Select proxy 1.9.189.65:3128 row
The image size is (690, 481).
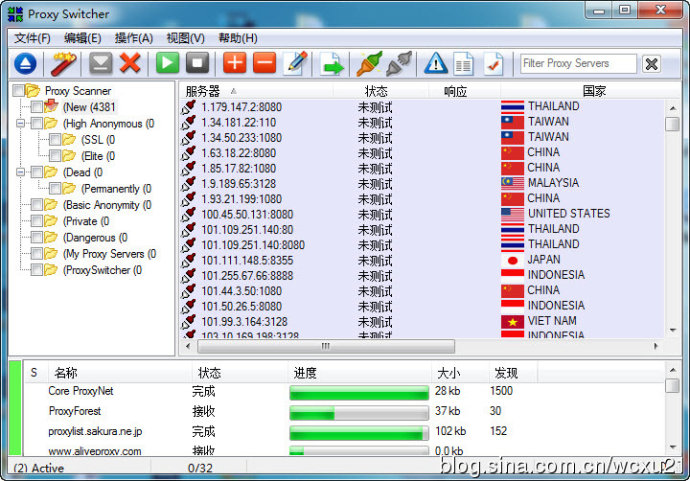422,184
